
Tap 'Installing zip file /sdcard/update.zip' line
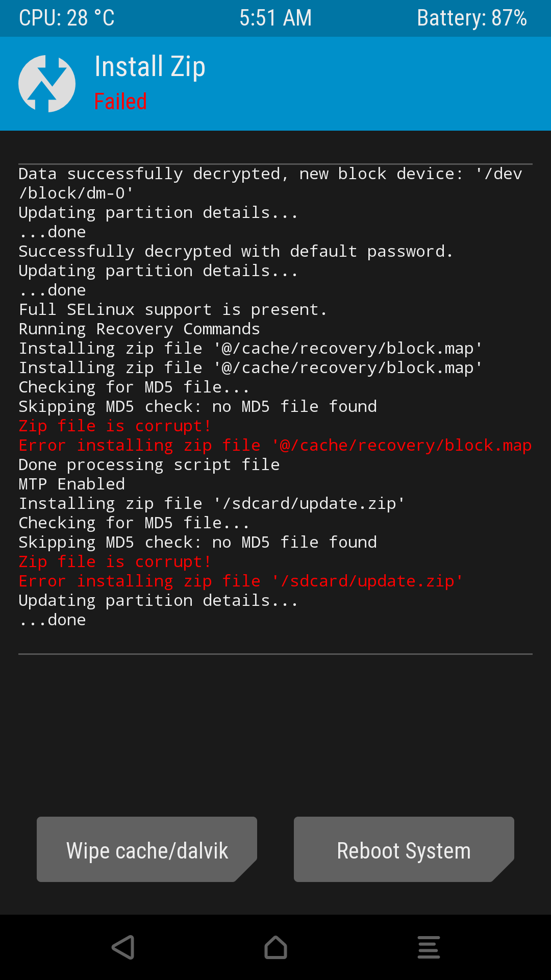pos(212,503)
